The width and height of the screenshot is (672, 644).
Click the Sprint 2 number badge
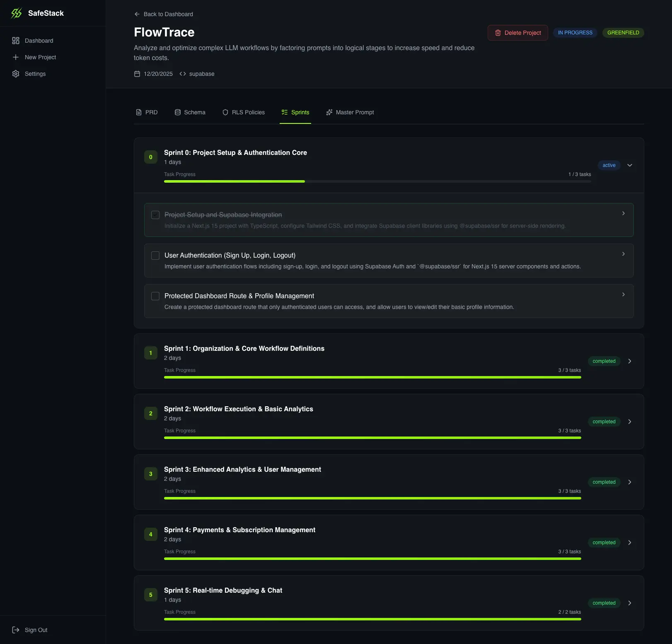[151, 413]
